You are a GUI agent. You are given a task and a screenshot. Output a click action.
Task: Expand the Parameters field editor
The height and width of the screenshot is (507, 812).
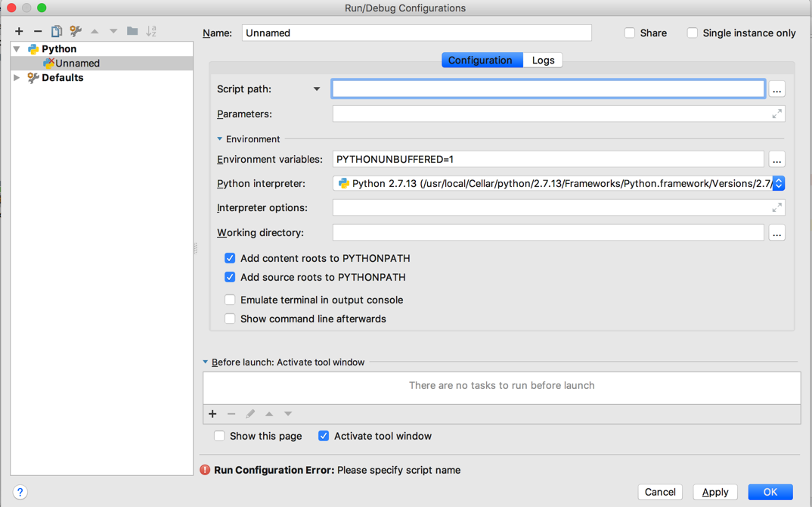(x=776, y=114)
